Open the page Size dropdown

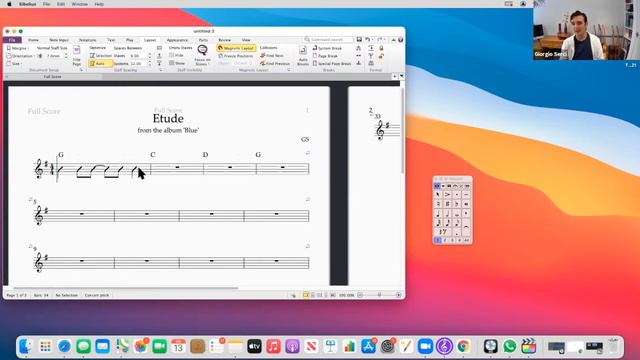14,64
